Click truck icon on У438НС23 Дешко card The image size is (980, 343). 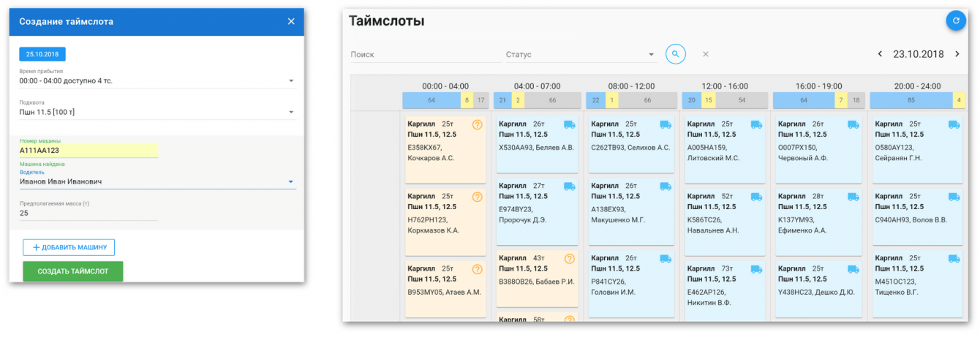tap(853, 269)
